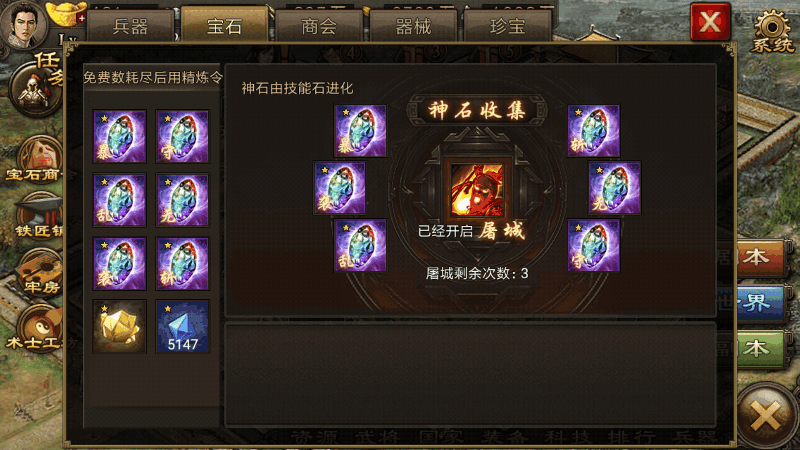This screenshot has height=450, width=800.
Task: Open the 术士工坊 yin-yang building
Action: [38, 329]
